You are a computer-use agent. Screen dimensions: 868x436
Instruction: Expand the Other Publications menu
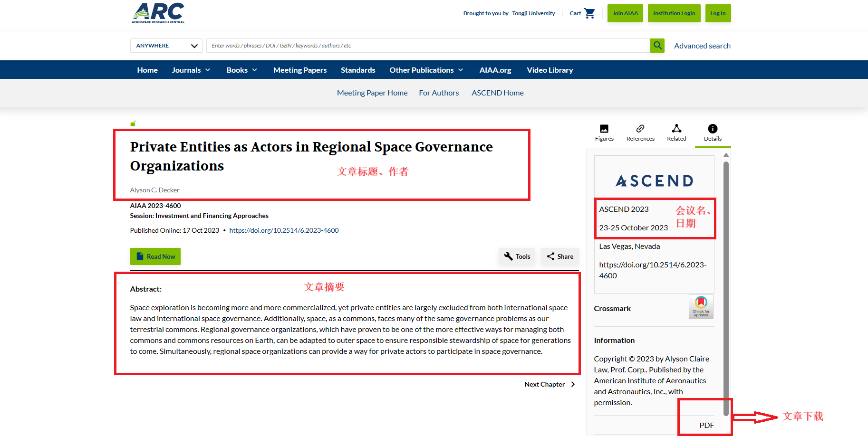426,70
